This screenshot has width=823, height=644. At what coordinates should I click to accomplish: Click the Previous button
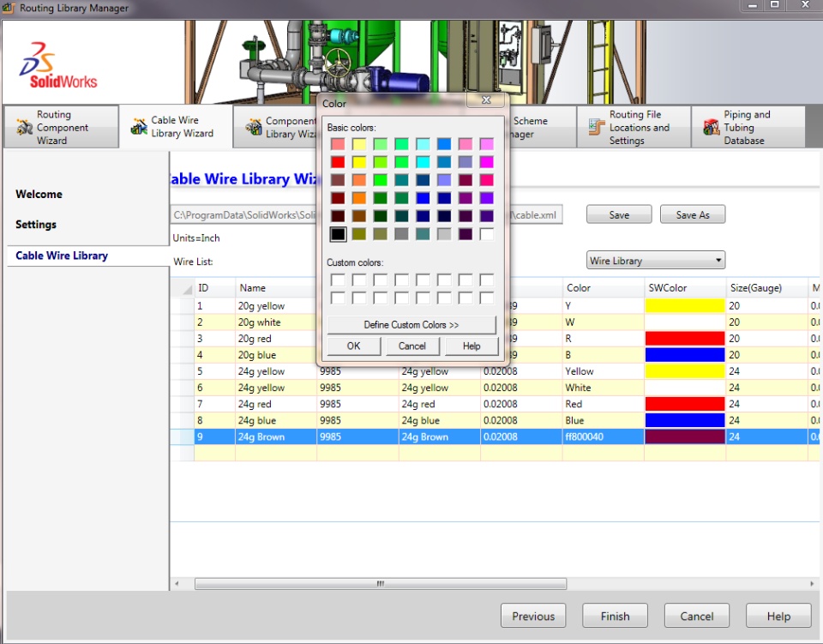click(533, 616)
